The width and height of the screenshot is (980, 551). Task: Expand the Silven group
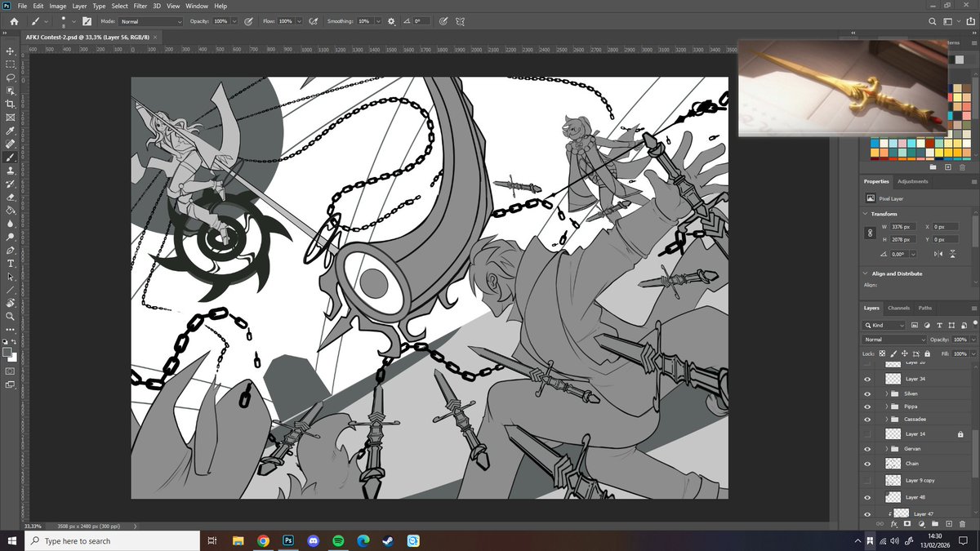tap(887, 393)
